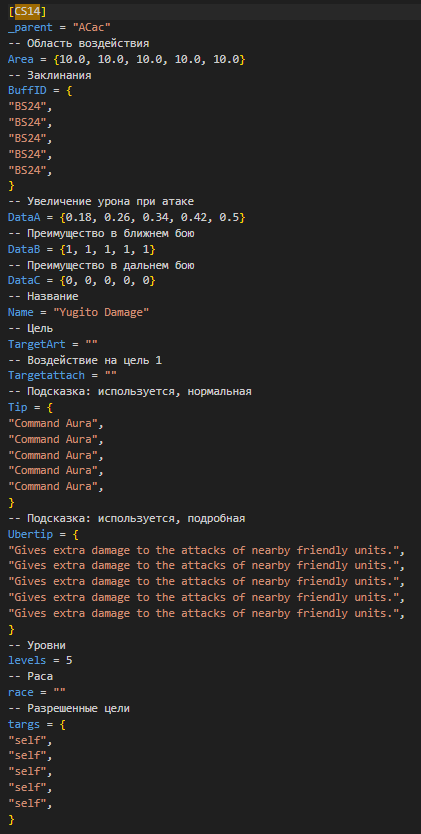This screenshot has height=834, width=421.
Task: Click the Tip table opening brace
Action: 43,407
